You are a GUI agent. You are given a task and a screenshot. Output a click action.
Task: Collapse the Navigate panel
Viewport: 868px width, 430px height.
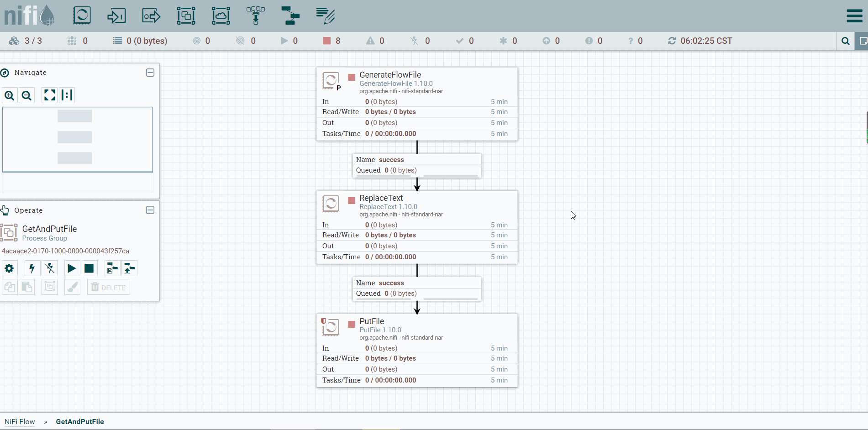[x=150, y=73]
